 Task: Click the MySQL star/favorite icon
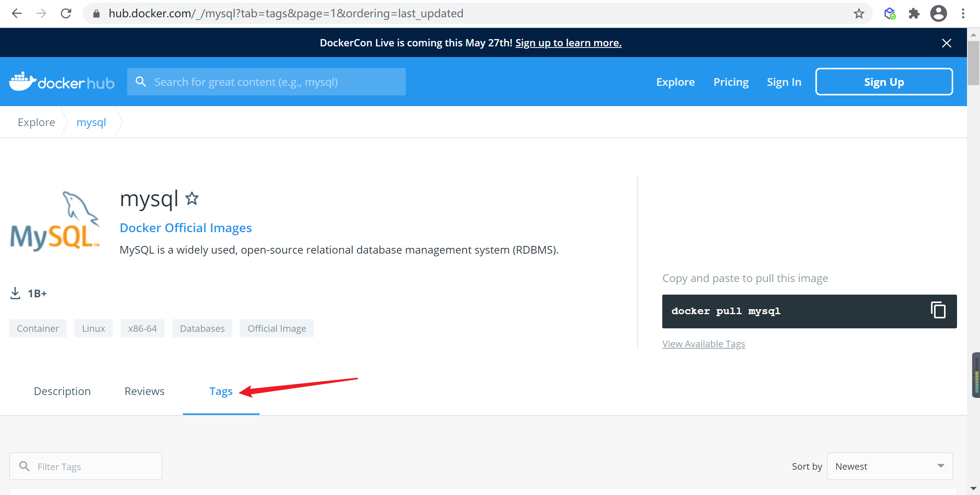tap(194, 198)
